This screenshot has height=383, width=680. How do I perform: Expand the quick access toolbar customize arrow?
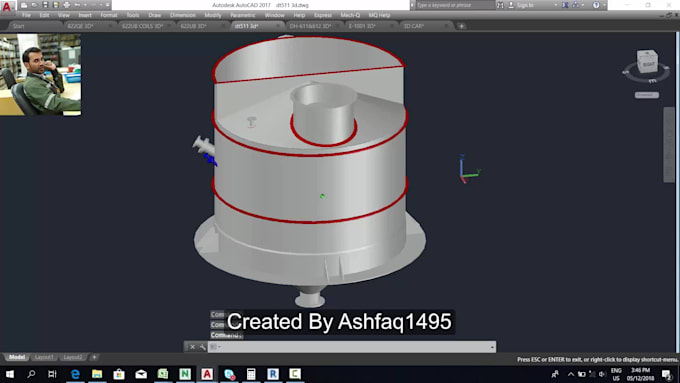(x=107, y=5)
